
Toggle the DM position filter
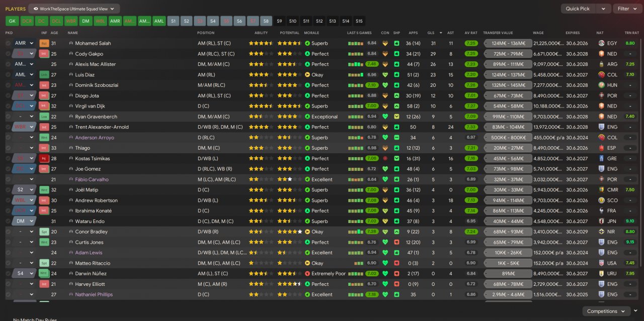click(x=86, y=21)
